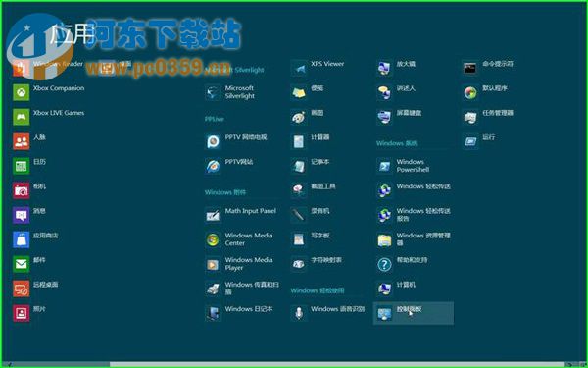588x368 pixels.
Task: Open the 照片 Photos app
Action: click(29, 313)
